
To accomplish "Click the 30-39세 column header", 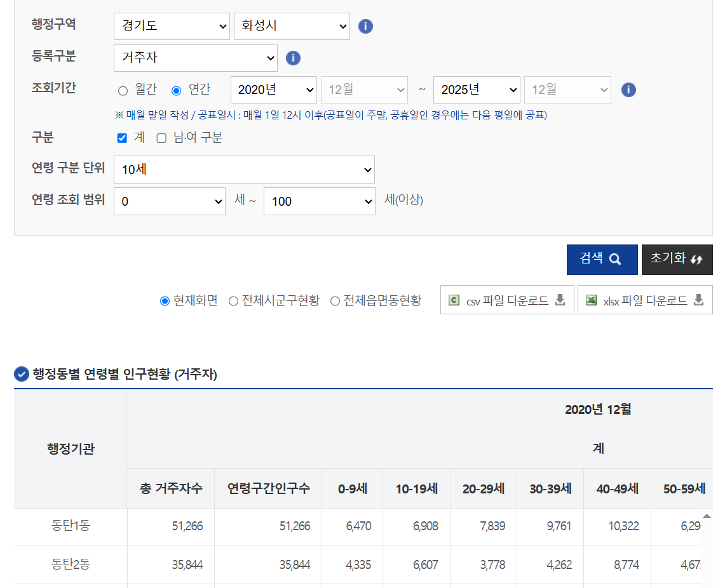I will (x=551, y=488).
